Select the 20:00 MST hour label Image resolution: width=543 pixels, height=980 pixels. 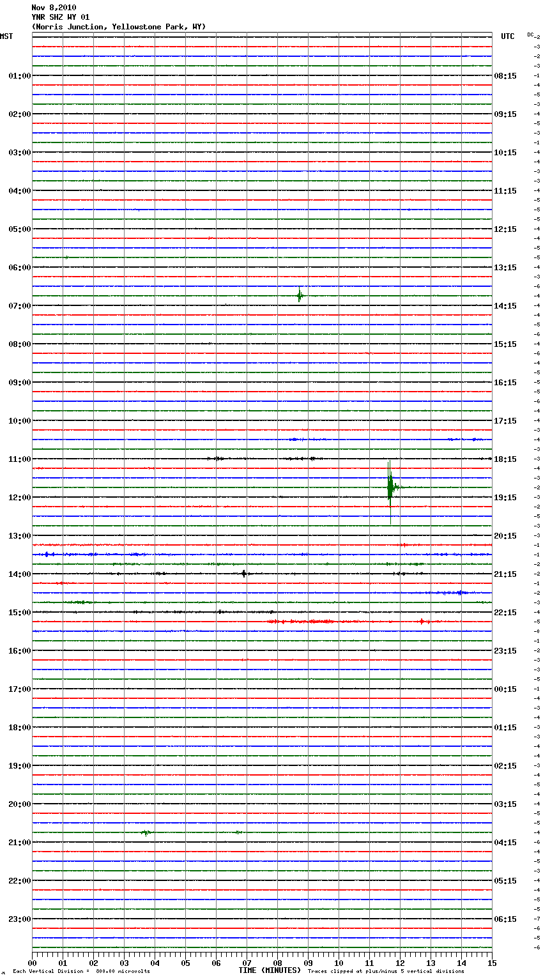pyautogui.click(x=20, y=804)
